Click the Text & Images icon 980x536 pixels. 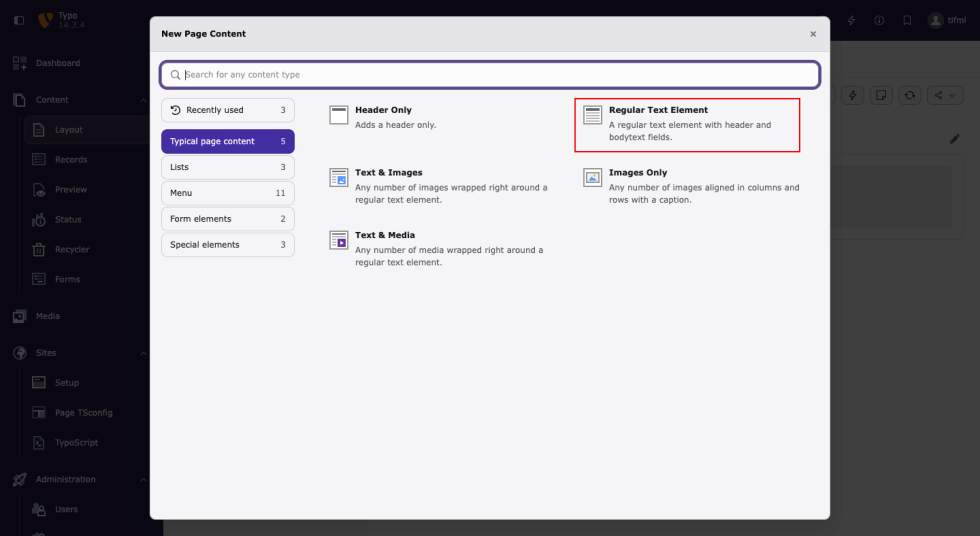pyautogui.click(x=339, y=177)
